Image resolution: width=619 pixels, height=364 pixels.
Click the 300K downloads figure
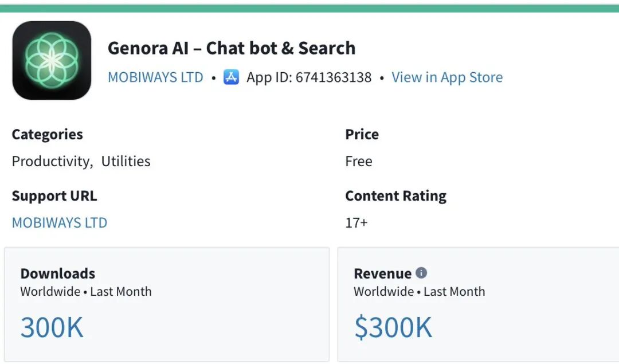(52, 327)
